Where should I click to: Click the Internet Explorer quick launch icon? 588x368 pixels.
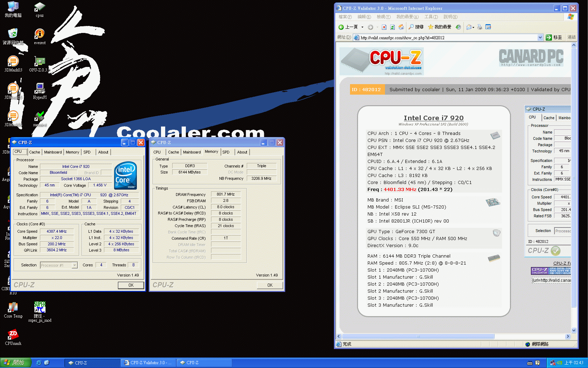38,363
